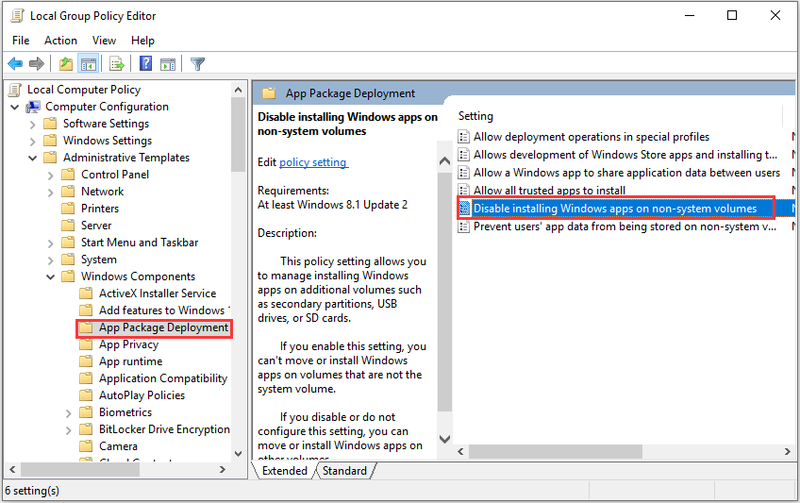
Task: Switch to the Standard tab
Action: point(345,471)
